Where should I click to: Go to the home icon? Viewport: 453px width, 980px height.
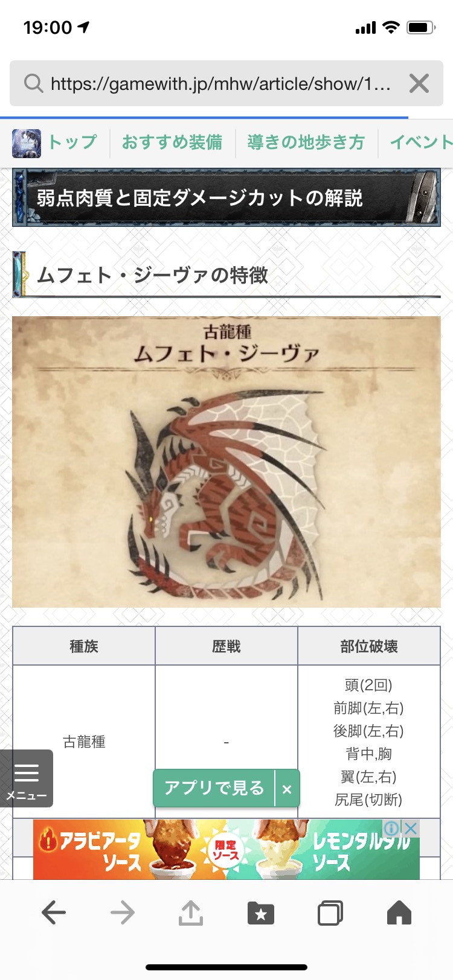[399, 912]
